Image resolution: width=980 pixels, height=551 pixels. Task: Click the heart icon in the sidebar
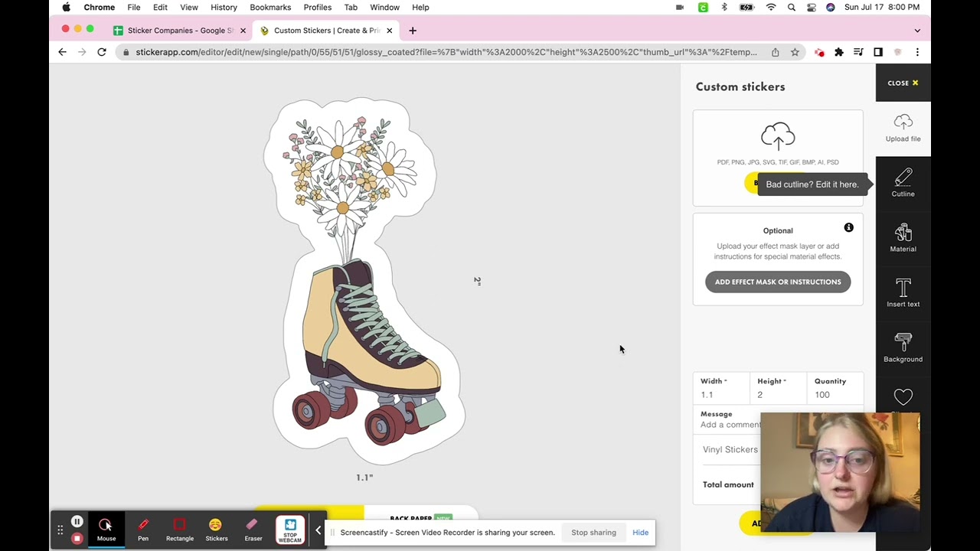(903, 397)
